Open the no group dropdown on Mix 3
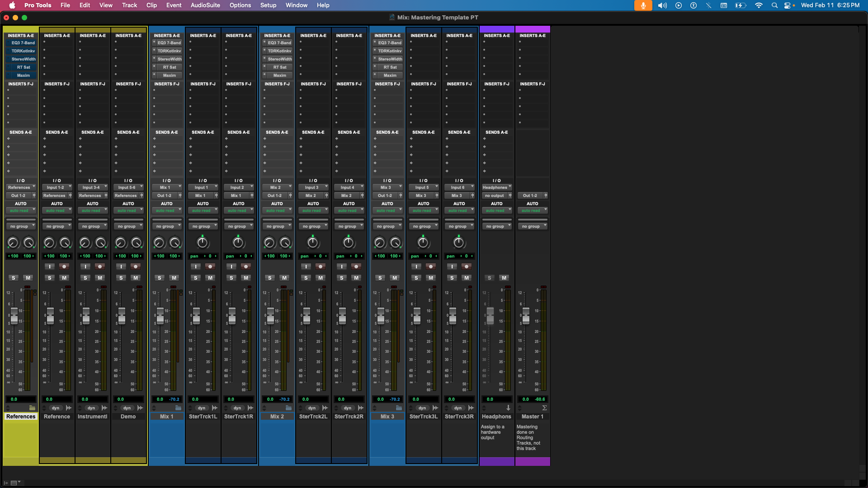Viewport: 868px width, 488px height. 387,226
